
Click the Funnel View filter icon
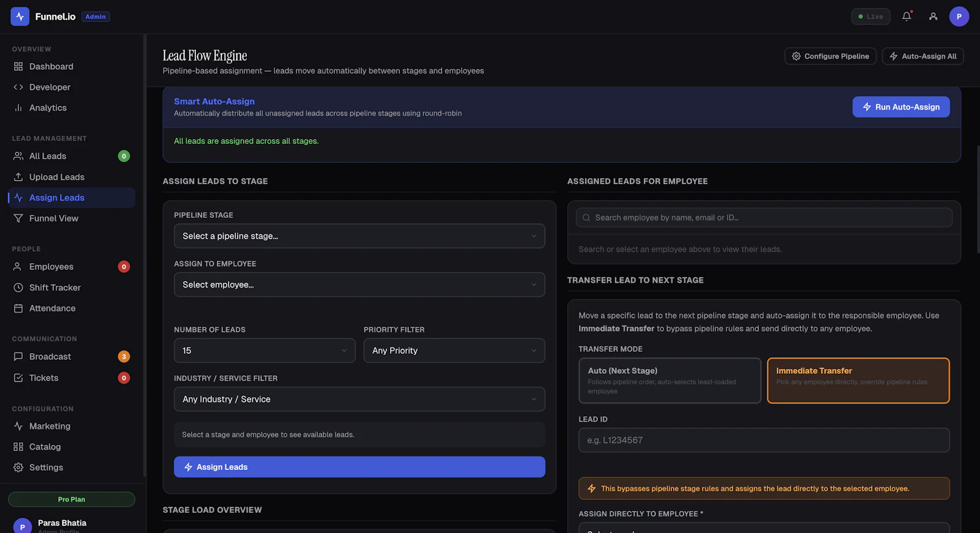[18, 218]
